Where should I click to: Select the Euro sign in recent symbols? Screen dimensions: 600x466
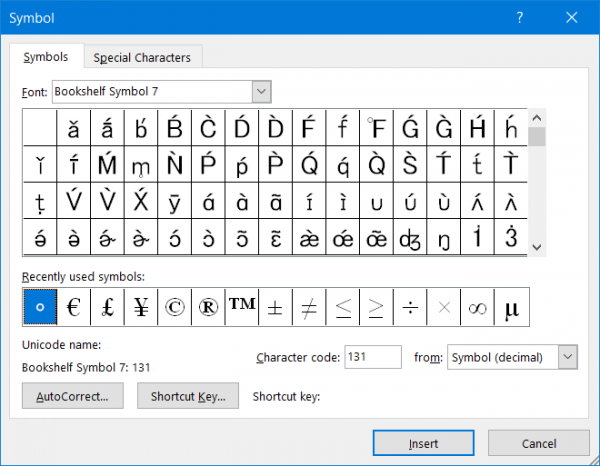pos(73,308)
